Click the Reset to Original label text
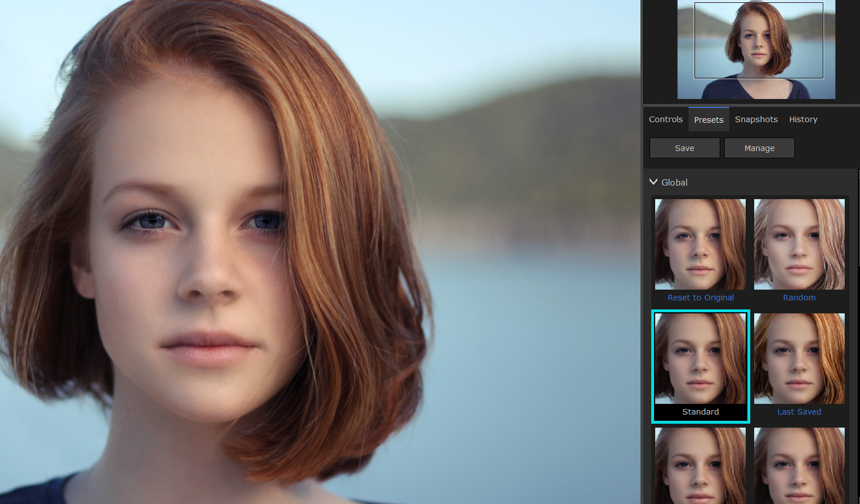 [x=700, y=298]
